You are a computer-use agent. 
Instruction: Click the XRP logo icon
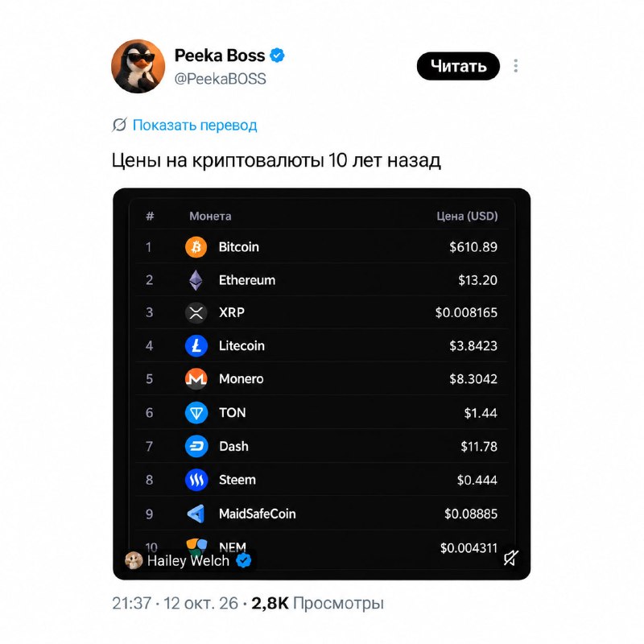pos(196,312)
